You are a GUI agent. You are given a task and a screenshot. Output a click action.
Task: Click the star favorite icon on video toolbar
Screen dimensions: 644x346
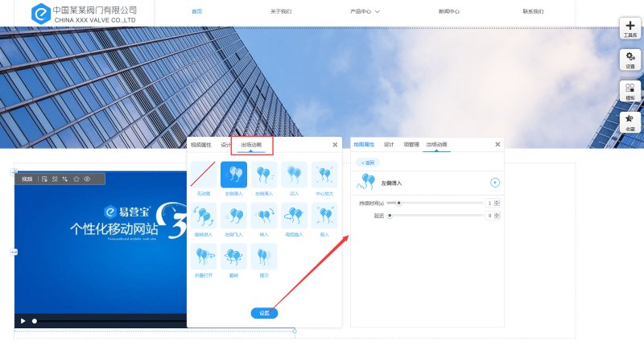coord(76,179)
